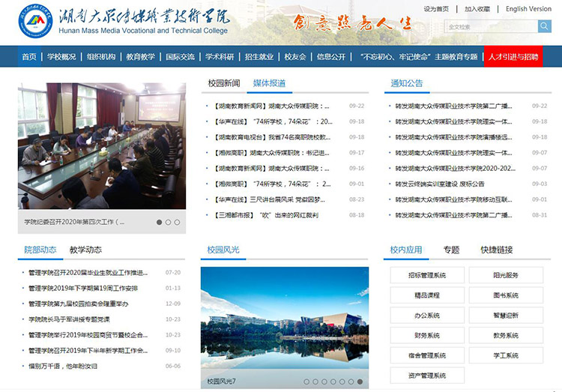The width and height of the screenshot is (562, 392).
Task: Open 管理学院第九届校园拍卖会隆重举办
Action: (78, 304)
